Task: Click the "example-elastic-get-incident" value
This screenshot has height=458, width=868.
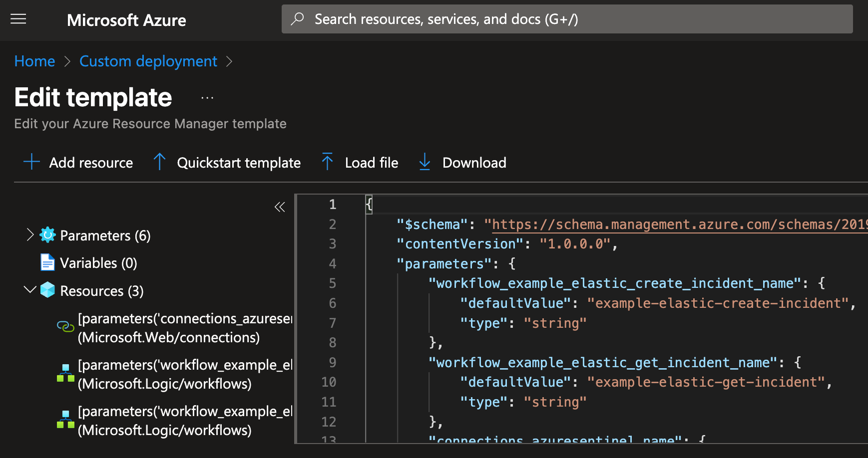Action: pos(706,382)
